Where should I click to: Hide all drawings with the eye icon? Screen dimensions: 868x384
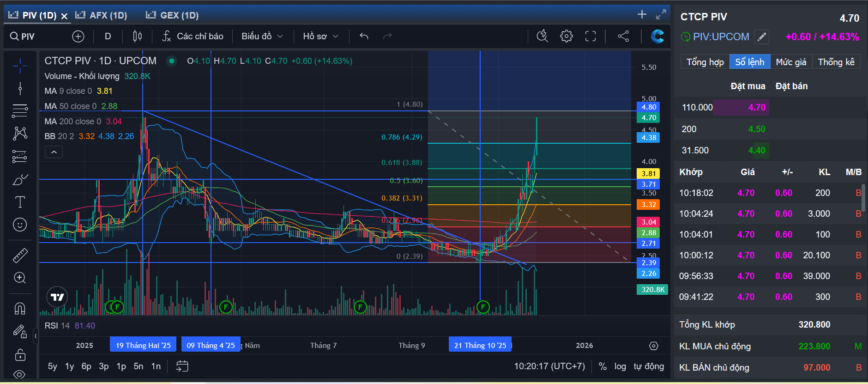20,374
